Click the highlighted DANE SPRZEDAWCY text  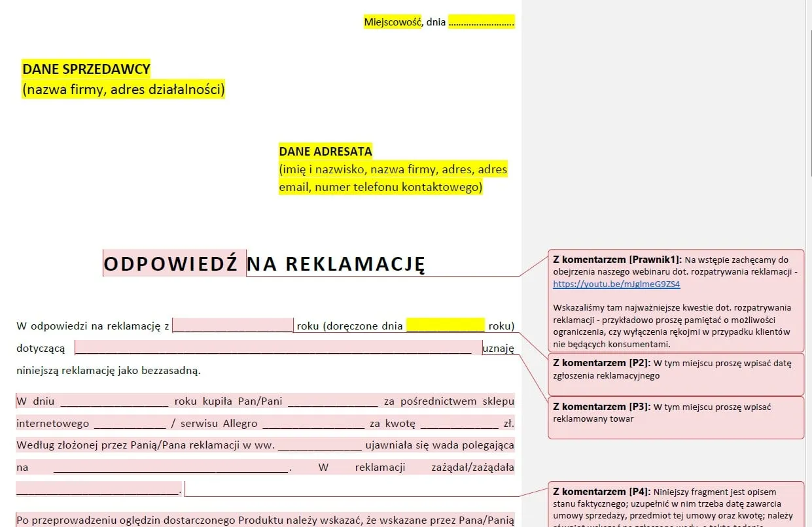pyautogui.click(x=86, y=69)
